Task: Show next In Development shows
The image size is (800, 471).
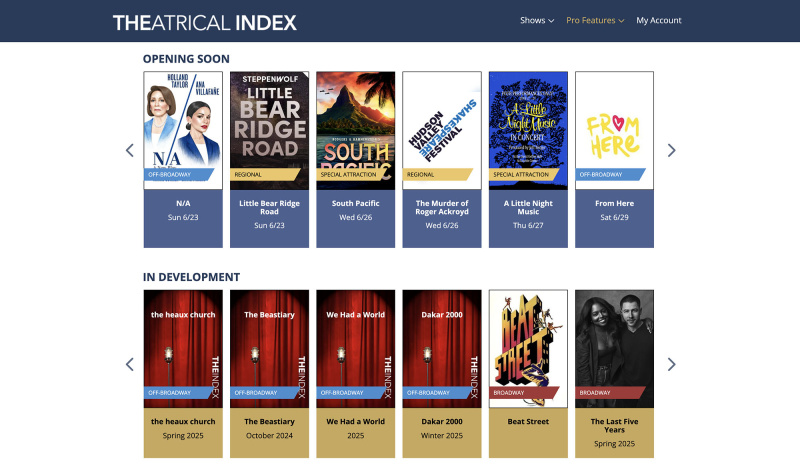Action: [671, 364]
